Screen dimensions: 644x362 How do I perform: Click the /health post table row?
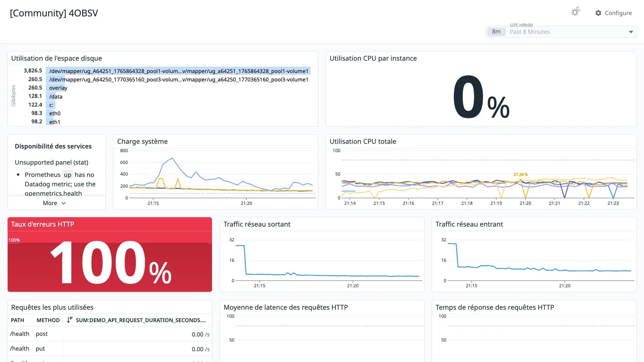110,334
